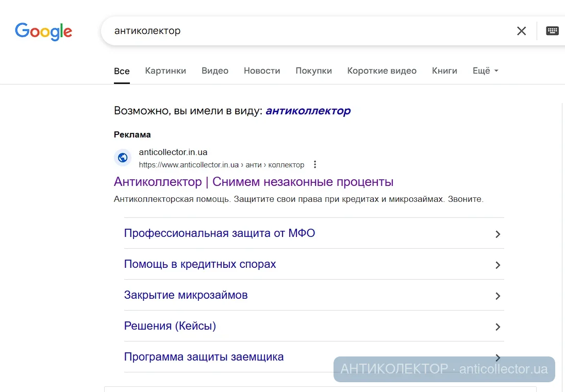Open the on-screen keyboard icon
565x392 pixels.
552,30
